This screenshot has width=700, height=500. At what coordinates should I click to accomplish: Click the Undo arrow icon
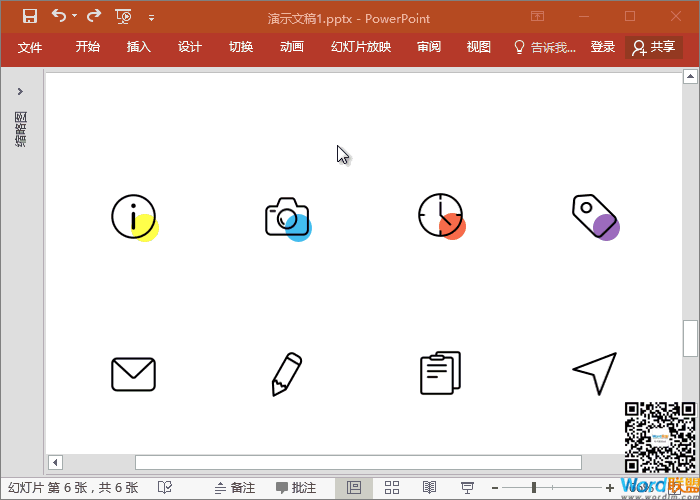point(59,16)
